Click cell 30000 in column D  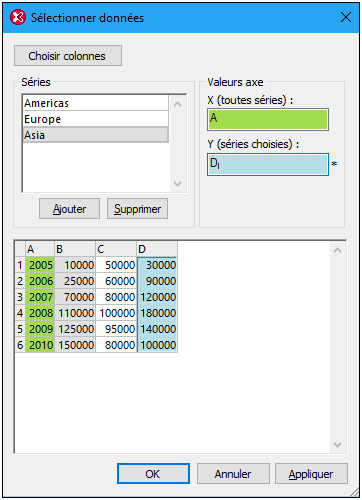pos(157,265)
